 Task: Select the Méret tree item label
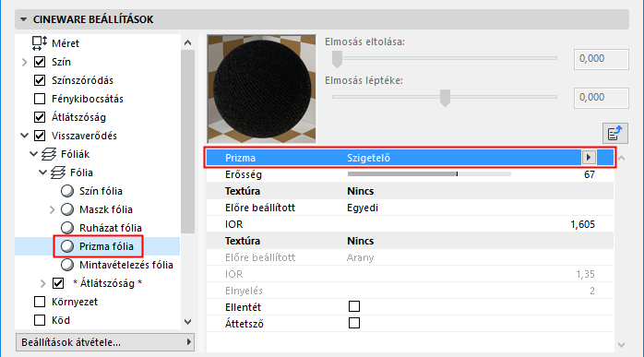(66, 43)
